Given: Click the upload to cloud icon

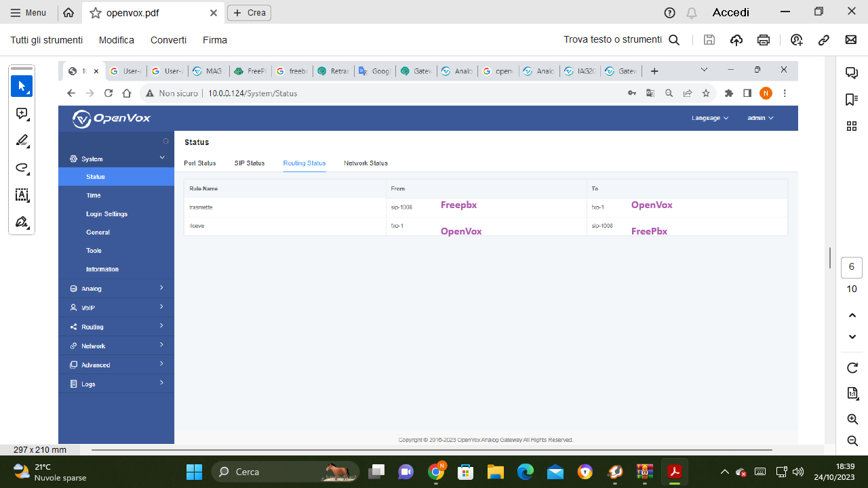Looking at the screenshot, I should (x=736, y=40).
